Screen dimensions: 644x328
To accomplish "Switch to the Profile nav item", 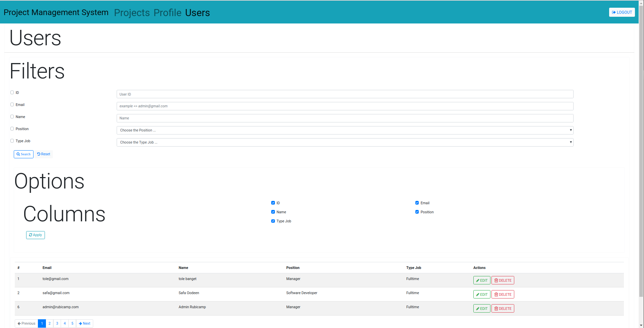I will pyautogui.click(x=167, y=13).
